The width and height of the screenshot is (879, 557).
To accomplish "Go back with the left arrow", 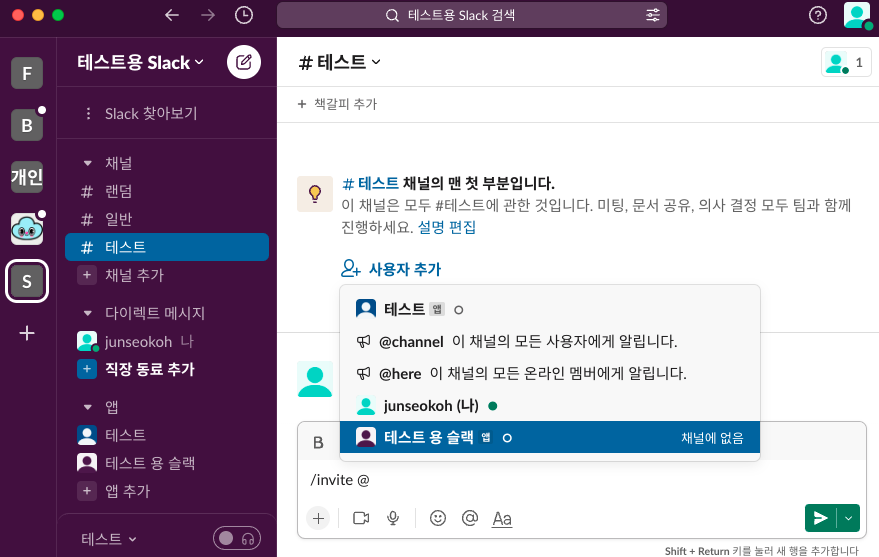I will (172, 15).
